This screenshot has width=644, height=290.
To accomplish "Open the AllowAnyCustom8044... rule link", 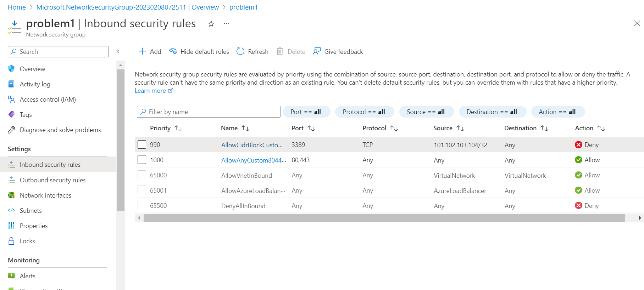I will tap(254, 160).
